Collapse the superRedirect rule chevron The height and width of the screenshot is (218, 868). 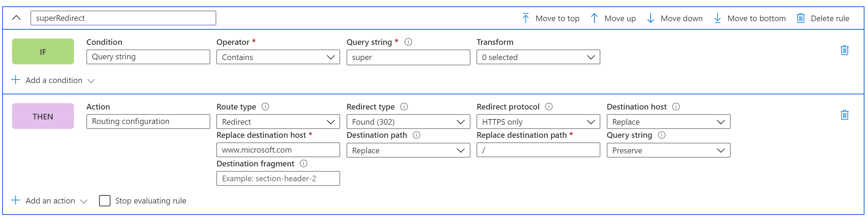(x=16, y=18)
